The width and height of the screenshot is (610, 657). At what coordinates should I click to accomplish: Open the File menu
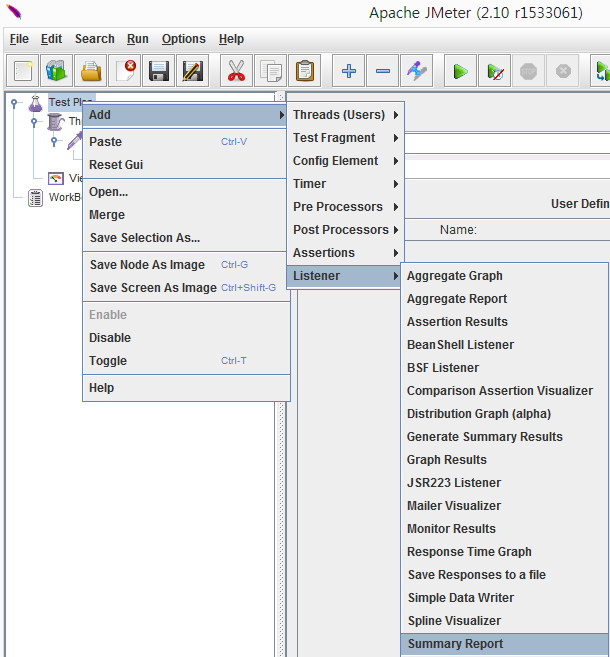[x=19, y=39]
